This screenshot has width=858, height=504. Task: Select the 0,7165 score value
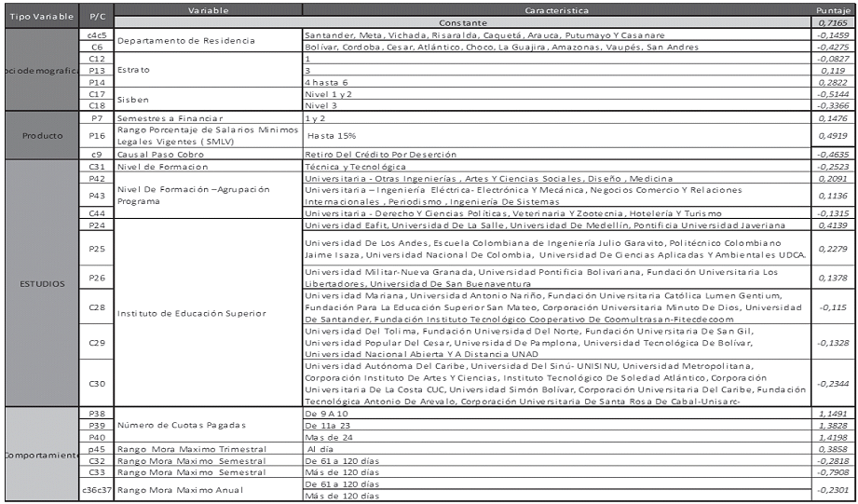pos(829,21)
